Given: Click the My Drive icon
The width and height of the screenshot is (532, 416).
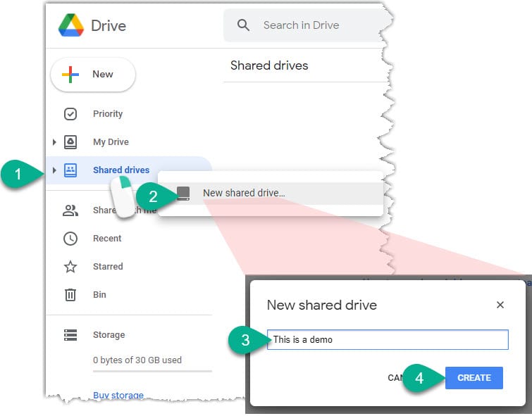Looking at the screenshot, I should 70,142.
